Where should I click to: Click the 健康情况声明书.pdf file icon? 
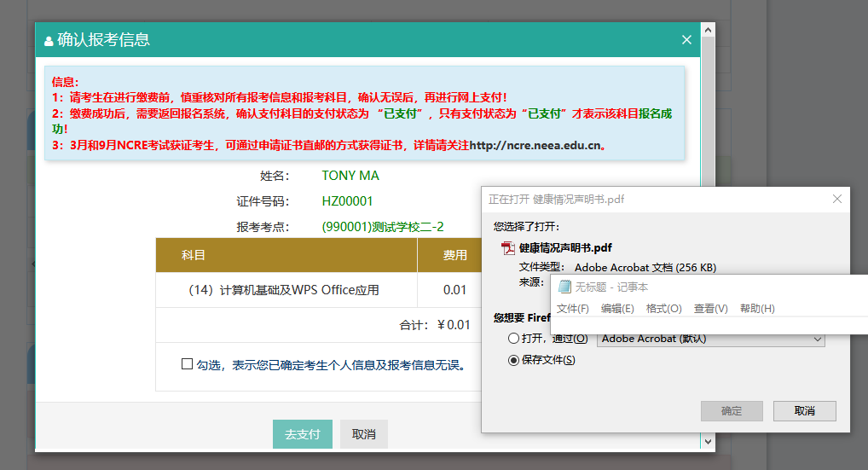(x=508, y=248)
